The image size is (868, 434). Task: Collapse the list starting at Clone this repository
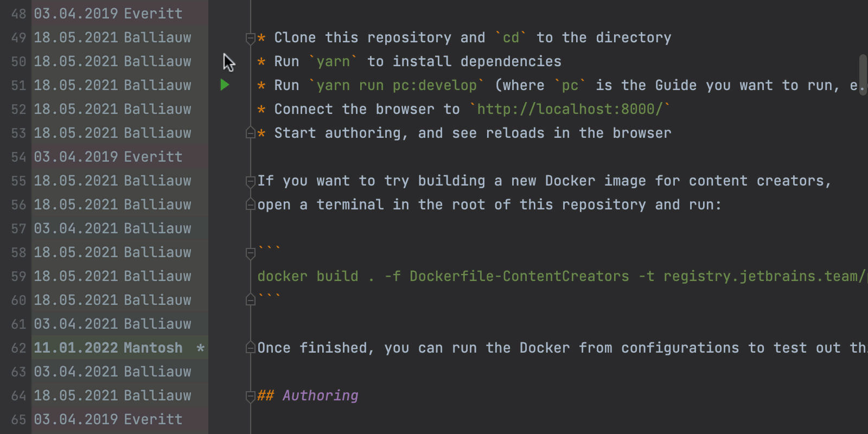[251, 38]
